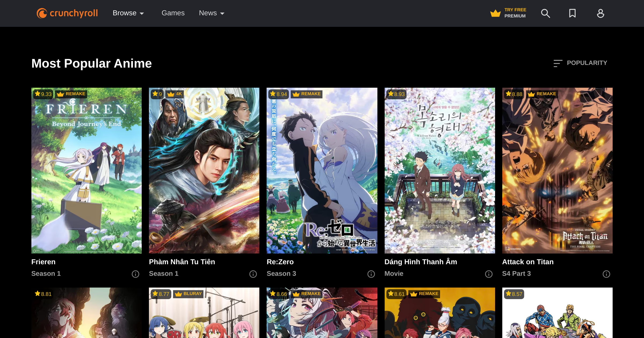Open the search magnifier icon

[x=545, y=13]
